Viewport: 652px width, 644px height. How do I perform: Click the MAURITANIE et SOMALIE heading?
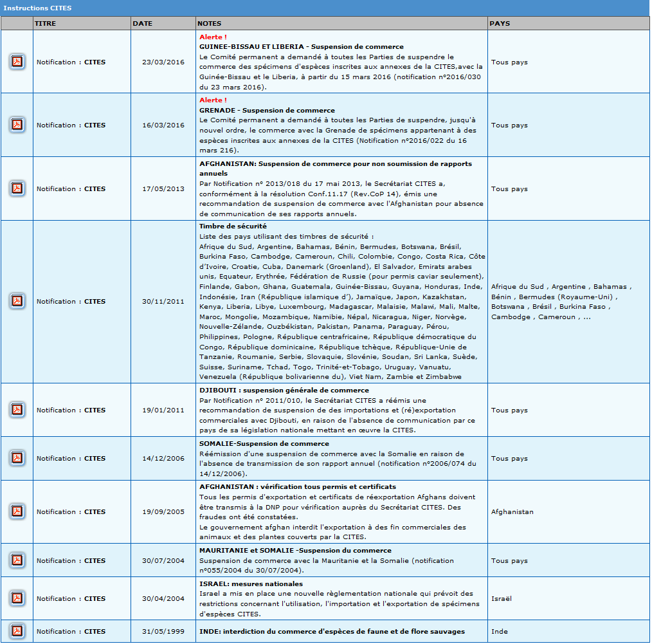click(295, 551)
